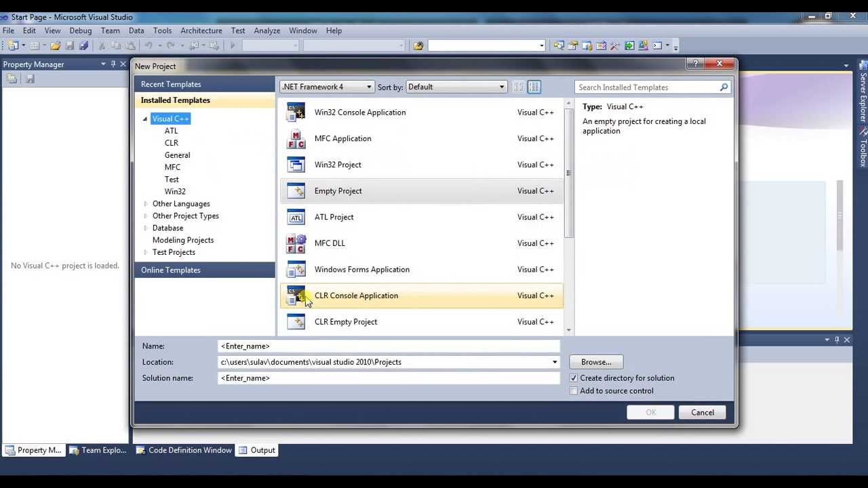This screenshot has height=488, width=868.
Task: Open the Command Window toolbar icon
Action: click(x=657, y=45)
